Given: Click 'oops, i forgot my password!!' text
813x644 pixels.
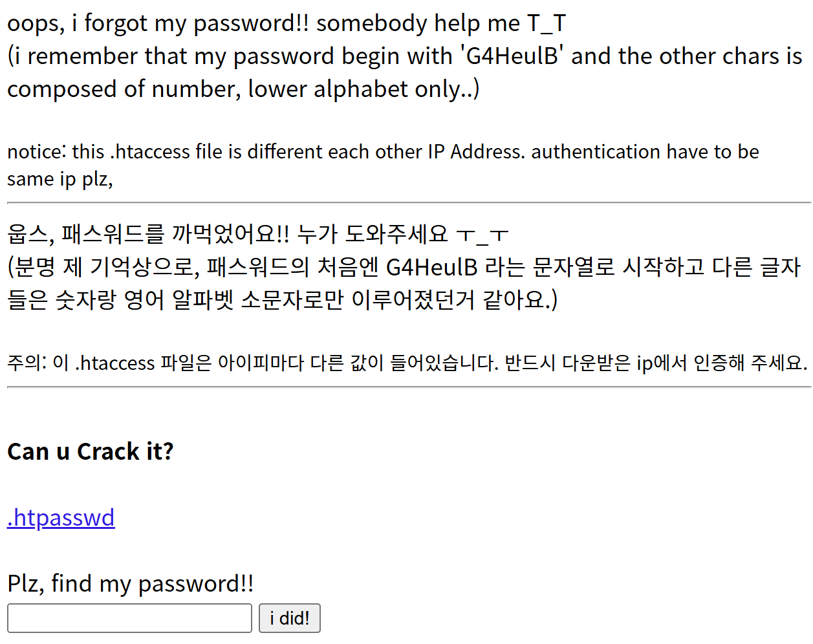Looking at the screenshot, I should pyautogui.click(x=158, y=23).
